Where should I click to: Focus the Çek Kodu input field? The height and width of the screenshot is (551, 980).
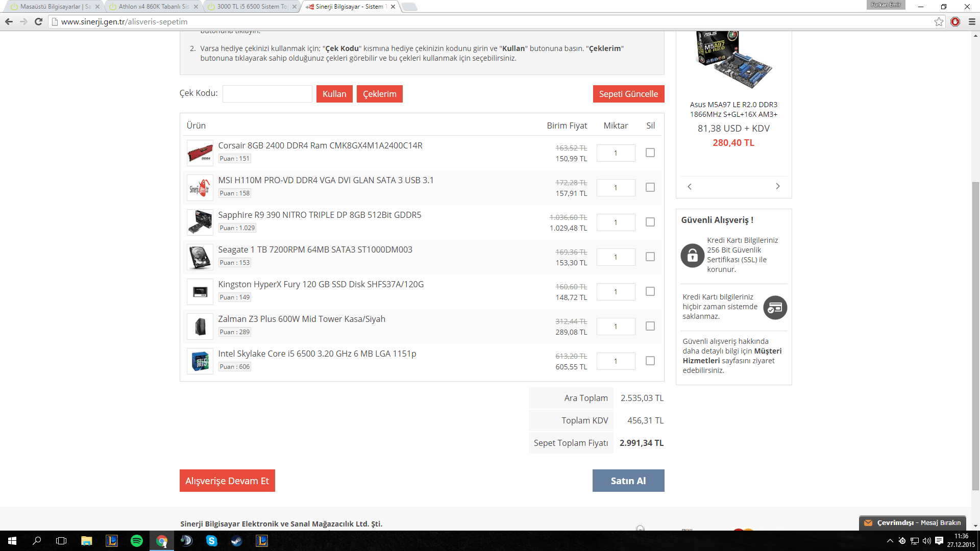click(267, 94)
